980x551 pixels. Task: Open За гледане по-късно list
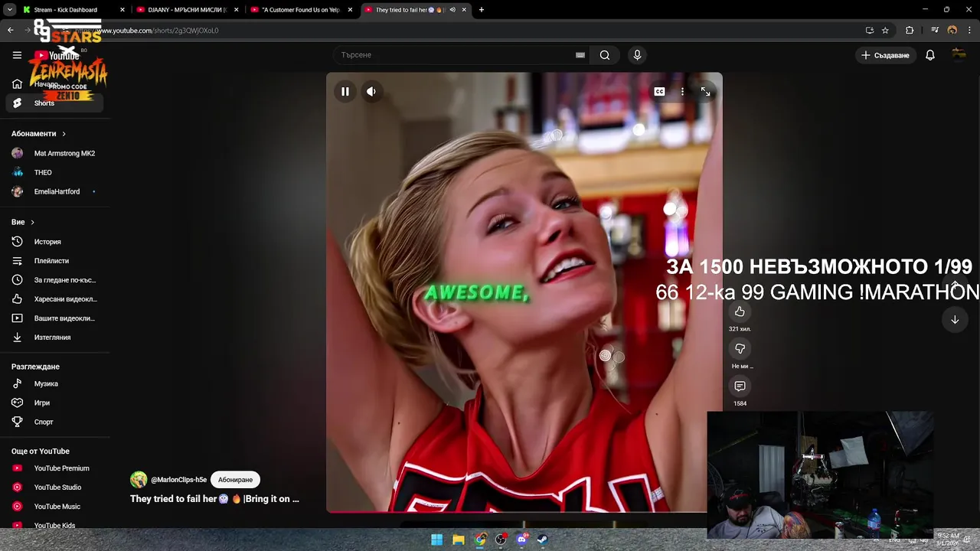click(54, 280)
